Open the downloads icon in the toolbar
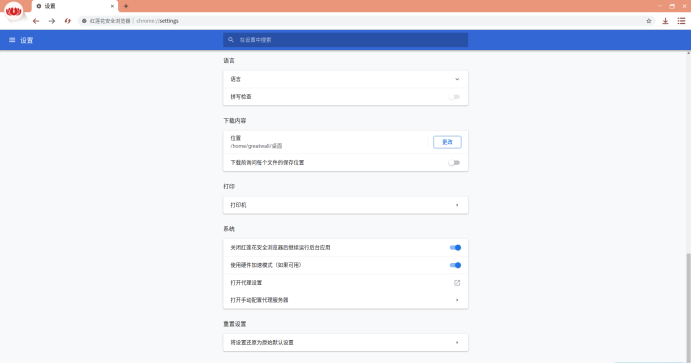 tap(665, 21)
